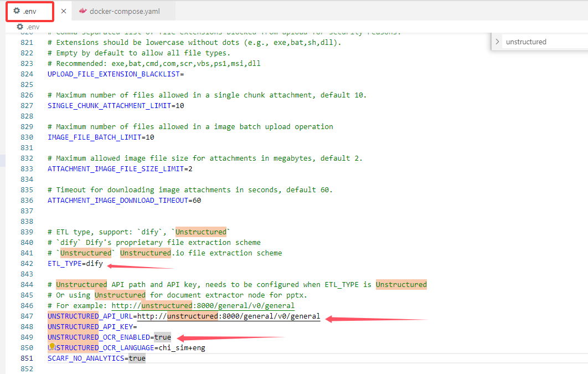Select the .env tab
588x374 pixels.
[30, 11]
